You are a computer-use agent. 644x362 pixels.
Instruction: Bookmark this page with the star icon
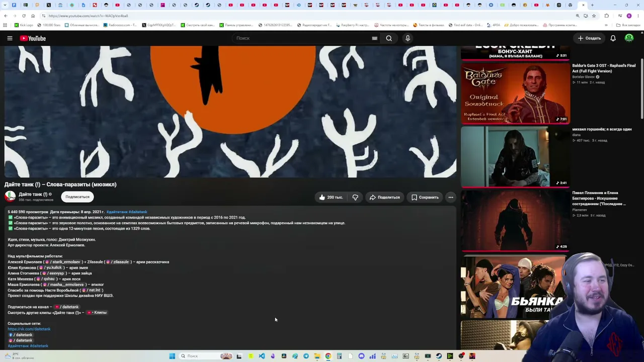pyautogui.click(x=594, y=16)
